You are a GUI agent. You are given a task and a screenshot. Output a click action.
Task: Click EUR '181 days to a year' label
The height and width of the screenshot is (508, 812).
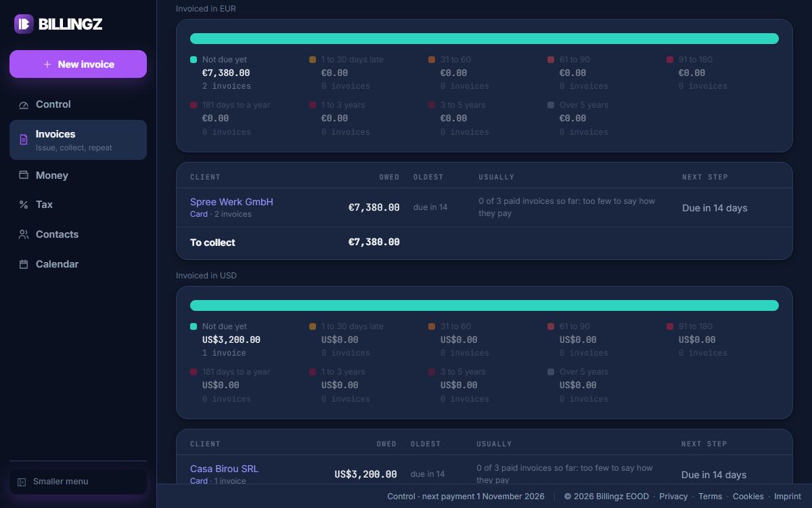(x=236, y=105)
